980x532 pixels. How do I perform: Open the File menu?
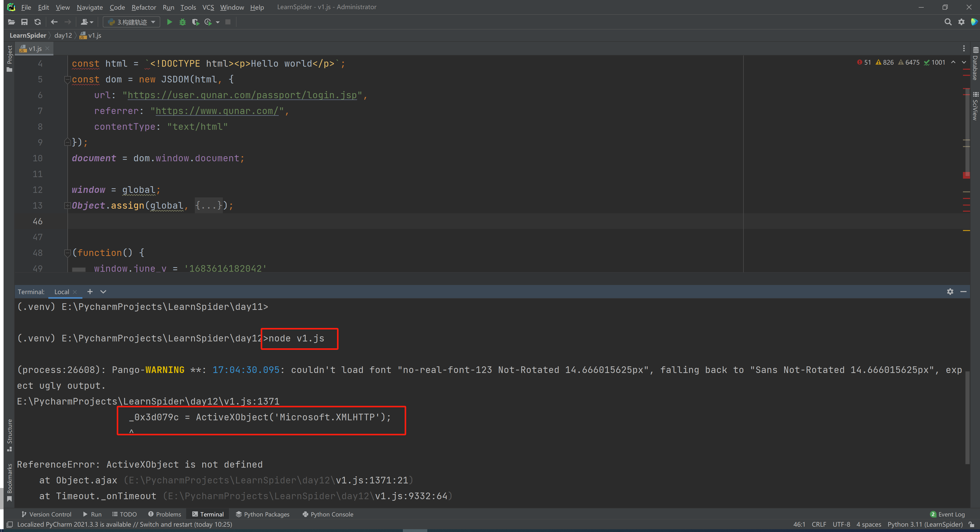(26, 7)
